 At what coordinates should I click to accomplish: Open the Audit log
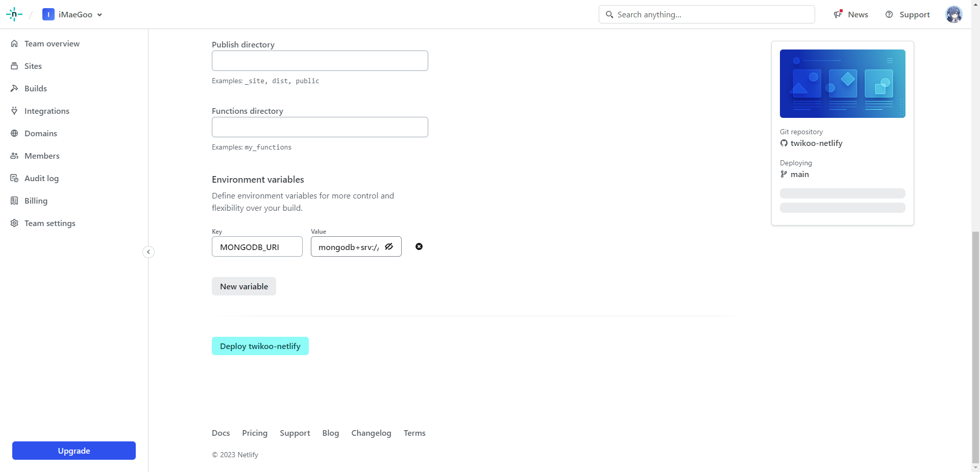tap(41, 178)
